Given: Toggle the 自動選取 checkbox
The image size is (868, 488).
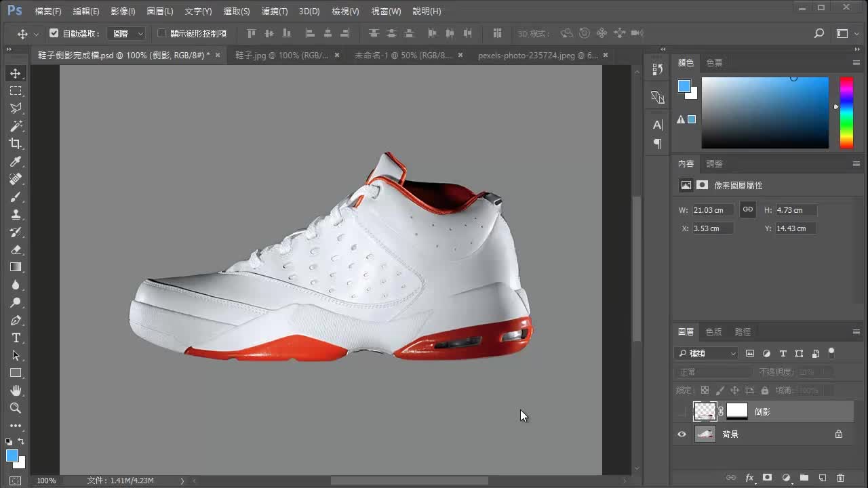Looking at the screenshot, I should pos(54,33).
